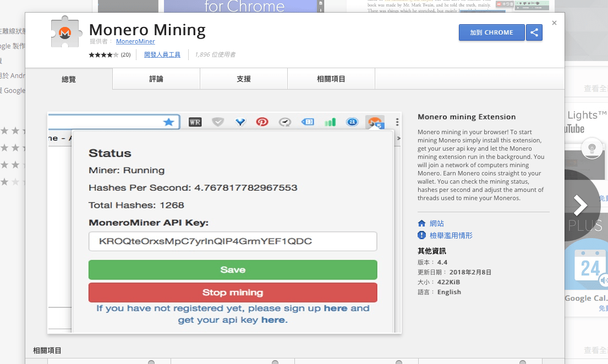
Task: Click the red Stop mining button
Action: (233, 293)
